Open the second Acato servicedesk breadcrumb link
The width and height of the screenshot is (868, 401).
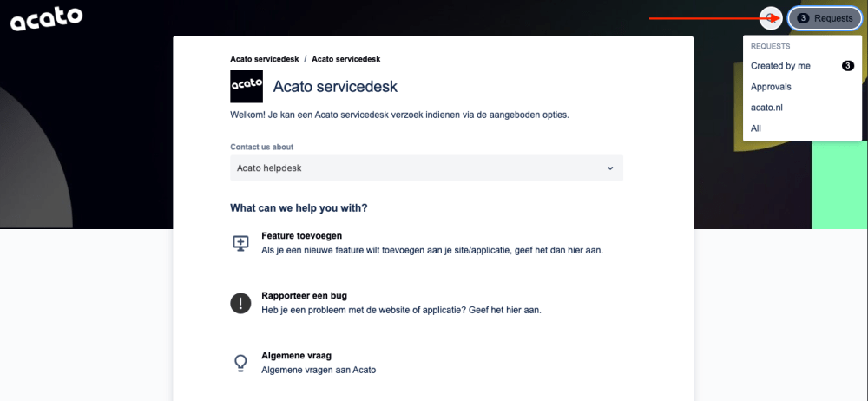346,59
